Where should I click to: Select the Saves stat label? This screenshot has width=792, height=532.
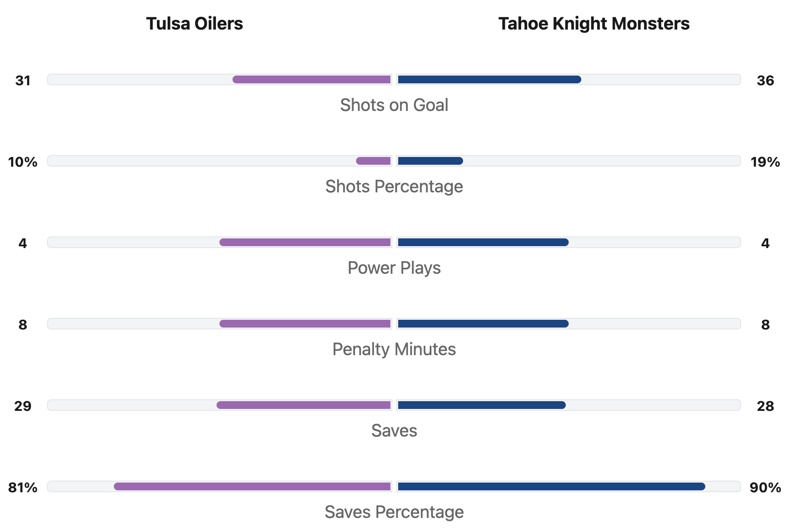pos(394,431)
